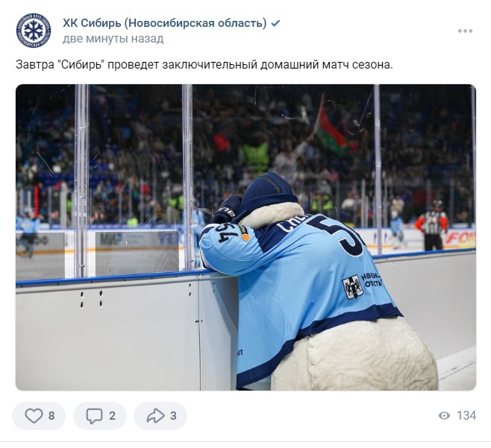Click the heart like icon
The height and width of the screenshot is (448, 491).
(x=34, y=416)
